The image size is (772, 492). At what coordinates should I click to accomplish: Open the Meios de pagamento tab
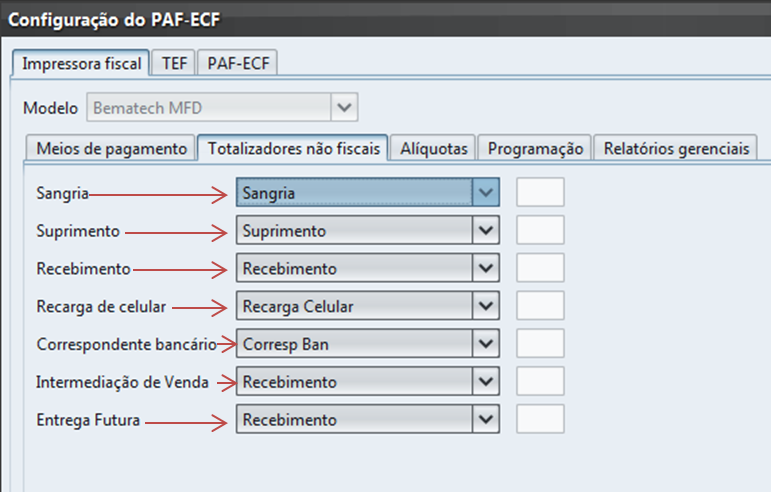(111, 148)
